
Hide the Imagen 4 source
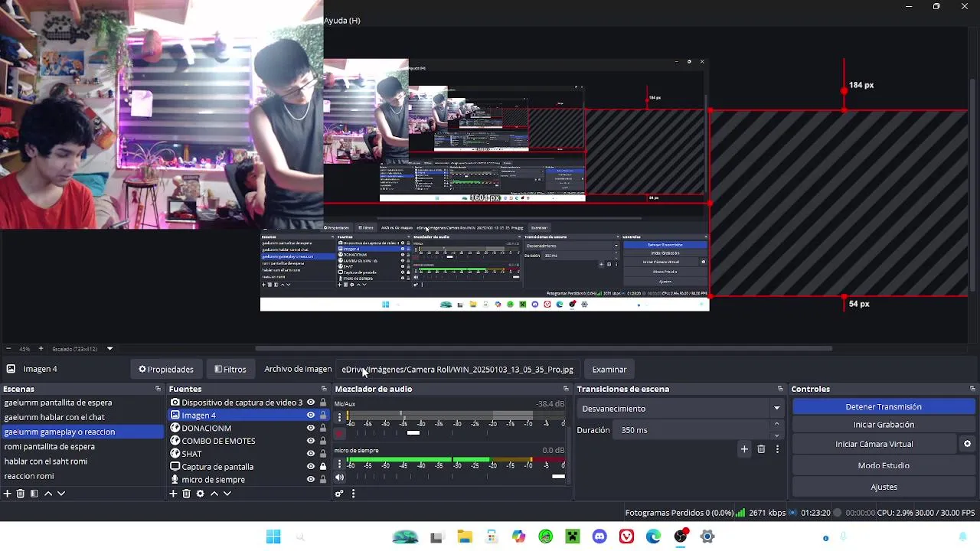coord(310,416)
